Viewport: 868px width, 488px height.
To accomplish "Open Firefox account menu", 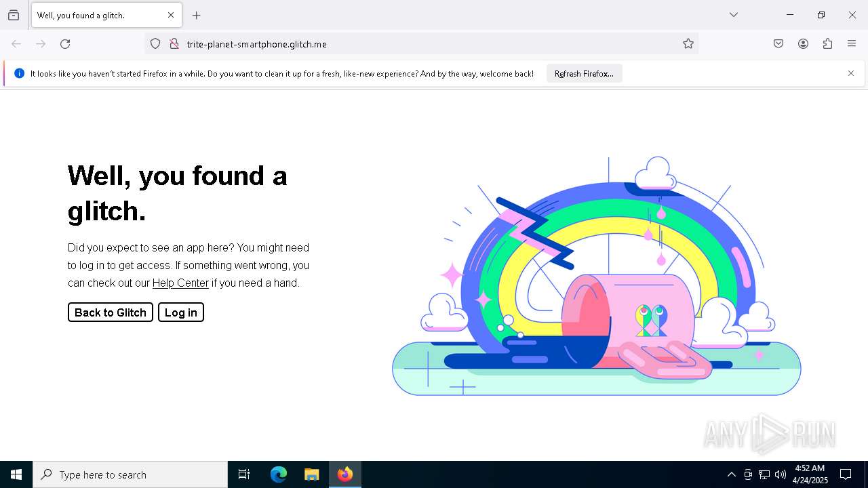I will pyautogui.click(x=803, y=44).
